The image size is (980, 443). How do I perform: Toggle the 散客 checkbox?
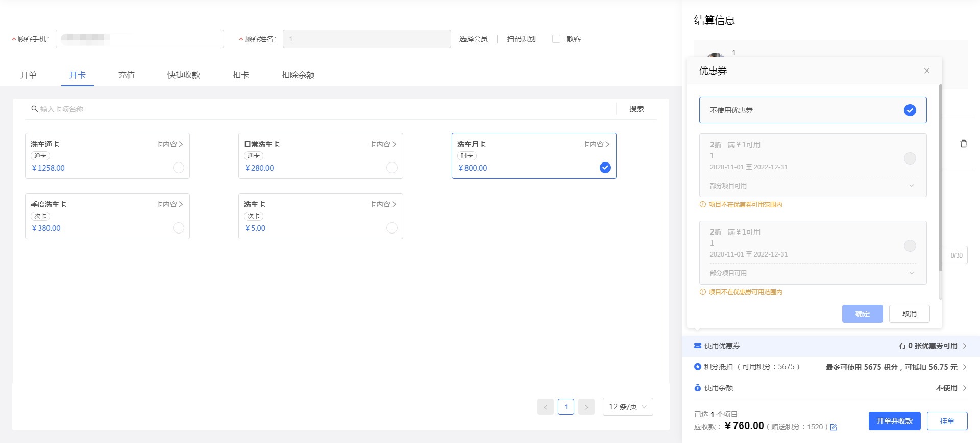556,39
